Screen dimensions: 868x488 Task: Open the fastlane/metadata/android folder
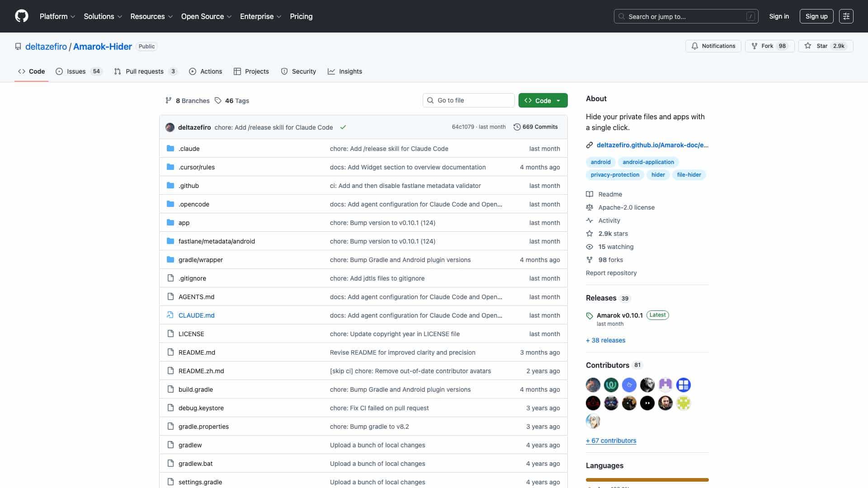(217, 241)
